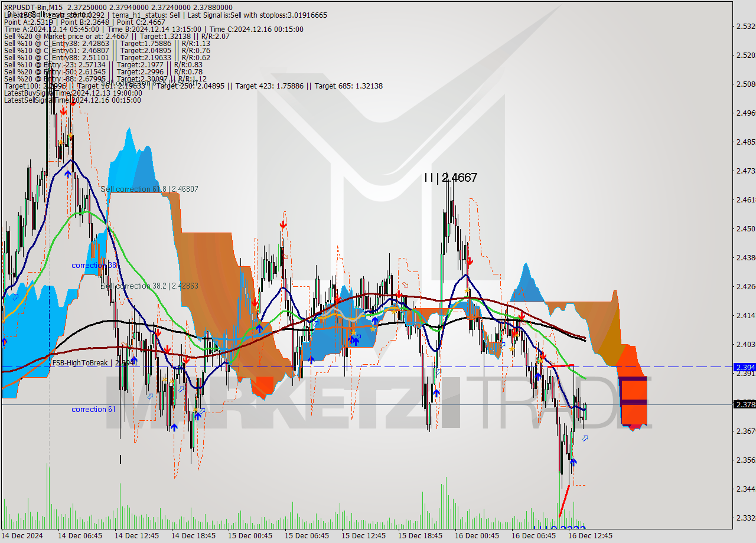Select the 'FSB-HighToBreak' level label
The height and width of the screenshot is (543, 756).
(x=94, y=362)
